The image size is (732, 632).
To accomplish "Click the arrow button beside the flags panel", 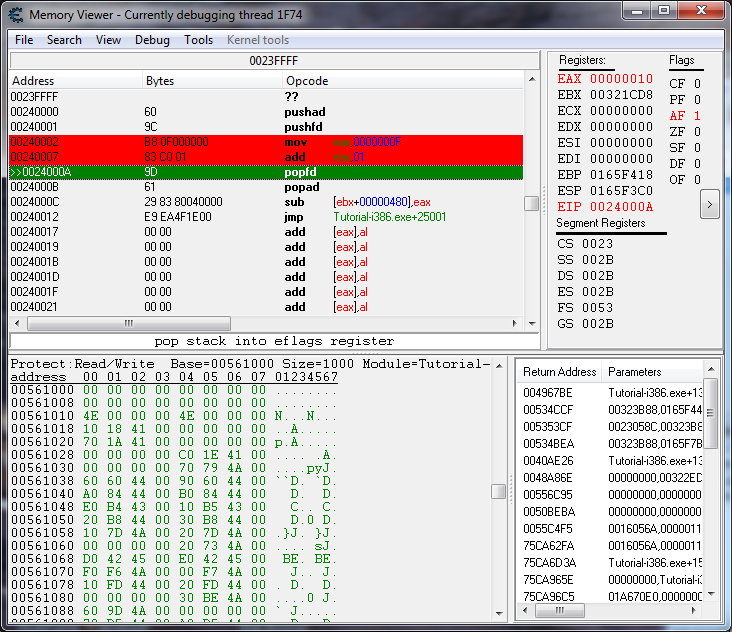I will coord(709,204).
